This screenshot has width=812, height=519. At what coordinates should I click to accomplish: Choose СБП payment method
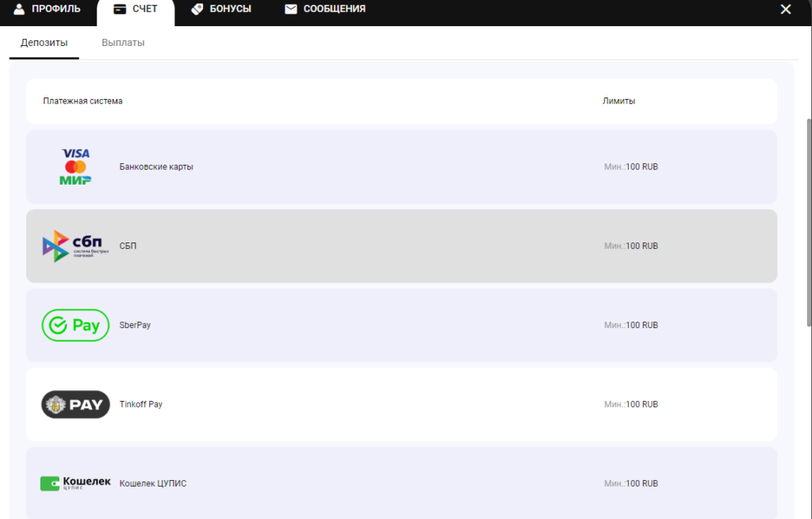coord(401,246)
